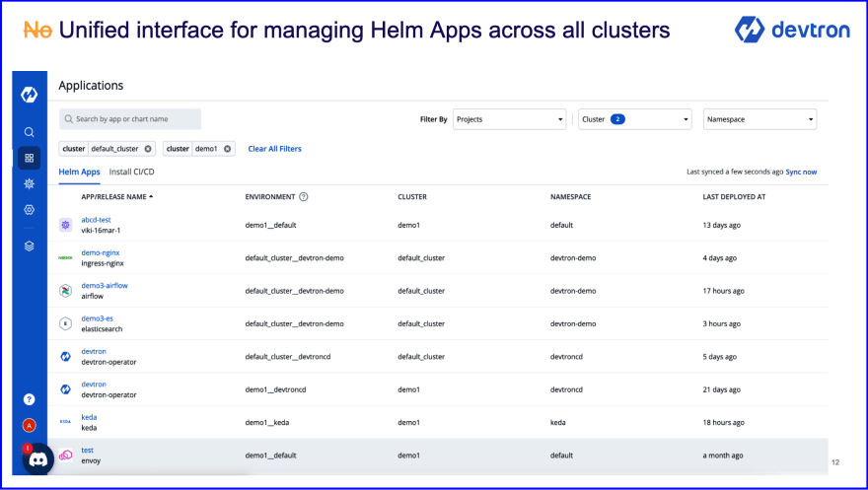This screenshot has width=868, height=490.
Task: Open help question mark icon
Action: click(30, 399)
